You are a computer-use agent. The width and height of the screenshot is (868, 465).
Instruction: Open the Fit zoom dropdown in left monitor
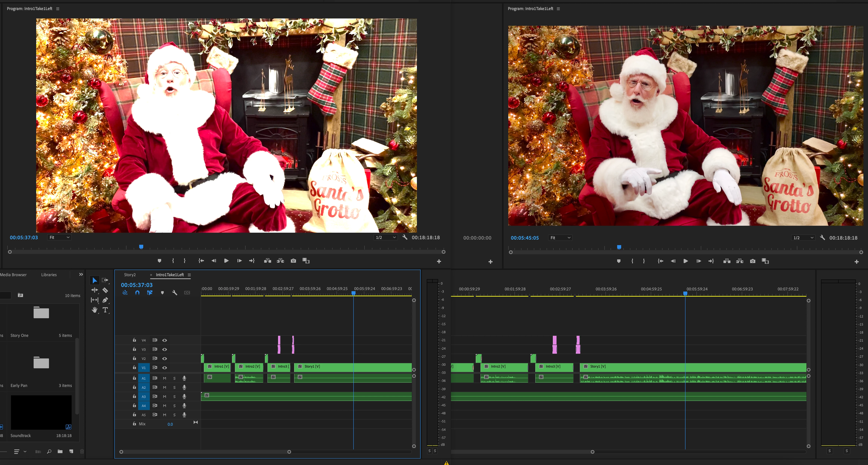(x=59, y=237)
